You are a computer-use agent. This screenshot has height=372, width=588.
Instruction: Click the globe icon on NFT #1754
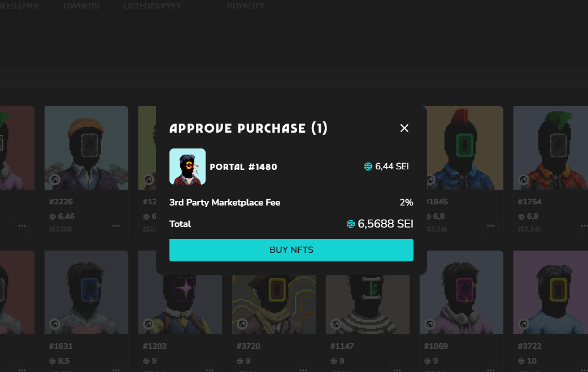point(524,180)
